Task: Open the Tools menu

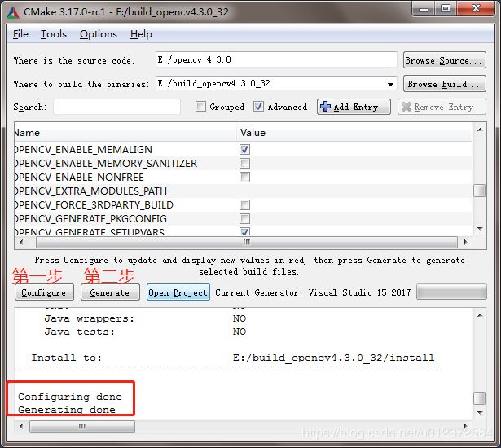Action: tap(54, 34)
